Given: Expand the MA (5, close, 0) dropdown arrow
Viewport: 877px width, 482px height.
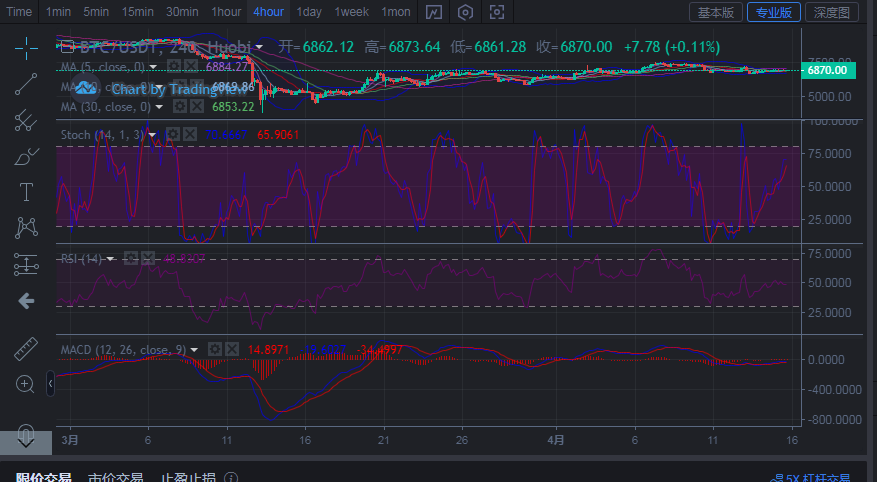Looking at the screenshot, I should [153, 67].
